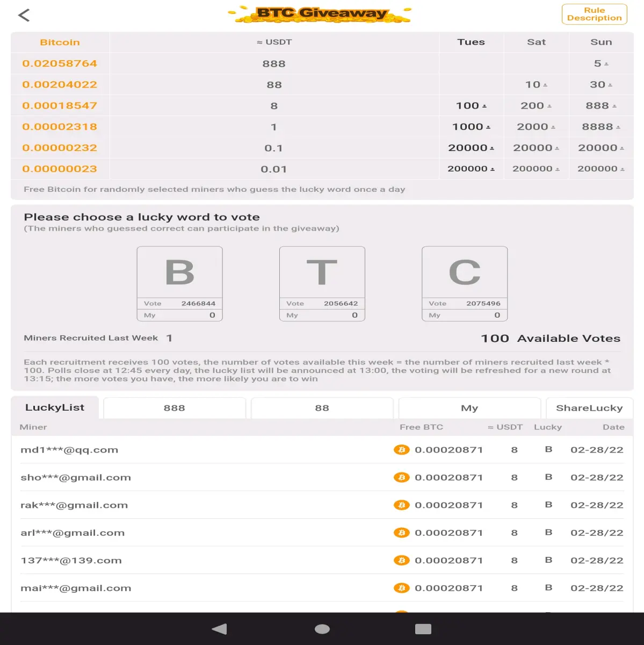Click the ≈ USDT header in prize table
Viewport: 644px width, 645px height.
coord(274,42)
